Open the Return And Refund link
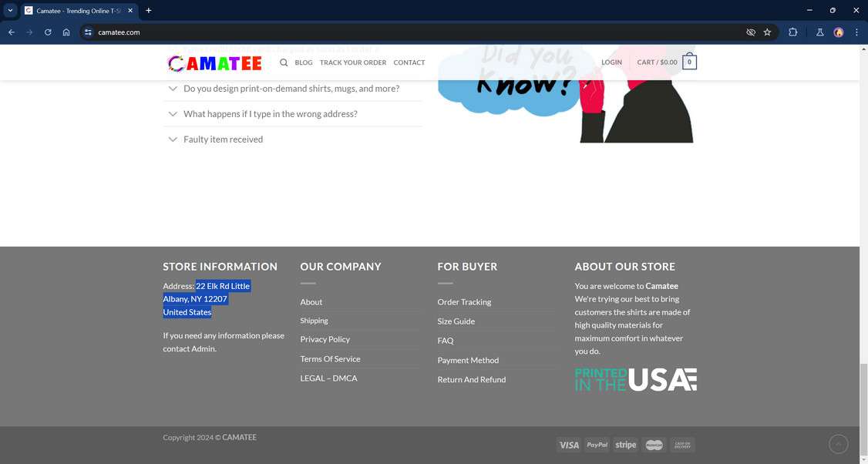The height and width of the screenshot is (464, 868). (x=472, y=379)
